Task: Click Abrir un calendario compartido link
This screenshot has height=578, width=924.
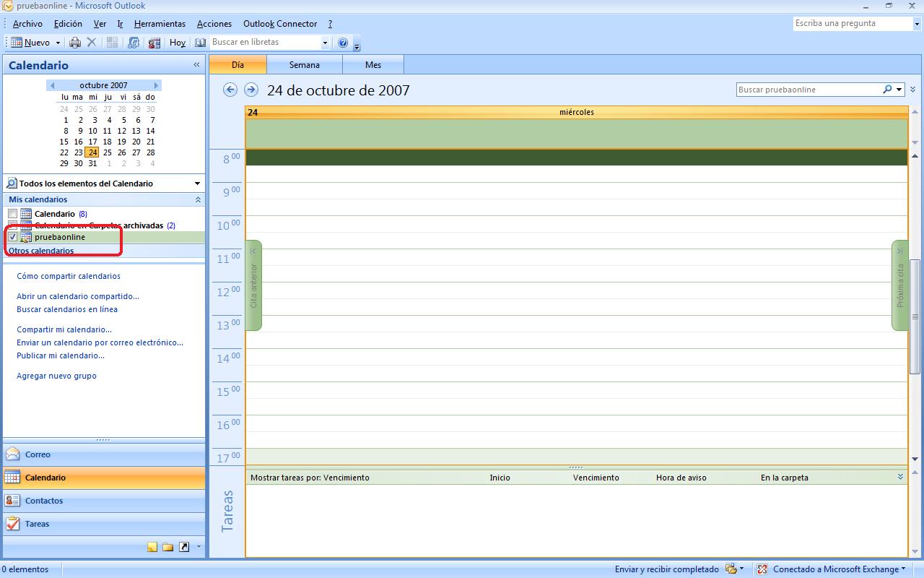Action: pyautogui.click(x=78, y=296)
